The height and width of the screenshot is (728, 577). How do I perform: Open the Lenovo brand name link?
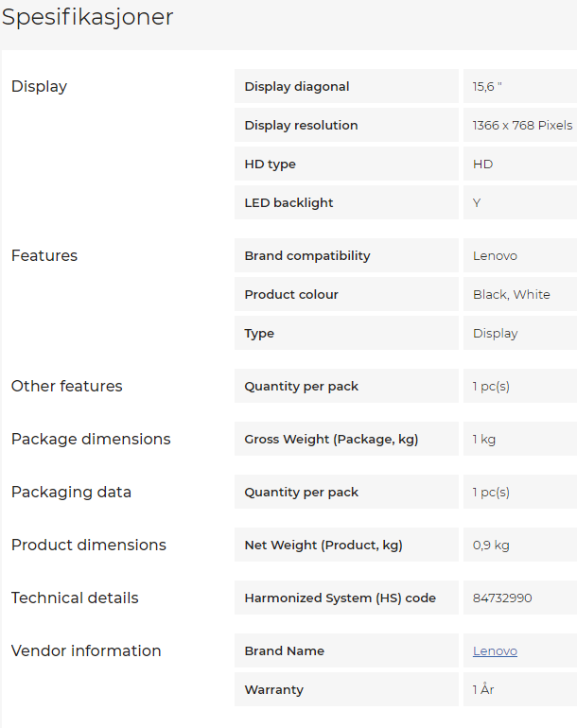point(495,651)
